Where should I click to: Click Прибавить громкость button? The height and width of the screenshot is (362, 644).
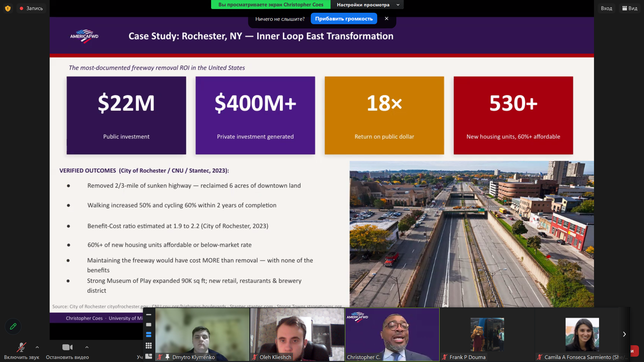pyautogui.click(x=344, y=19)
